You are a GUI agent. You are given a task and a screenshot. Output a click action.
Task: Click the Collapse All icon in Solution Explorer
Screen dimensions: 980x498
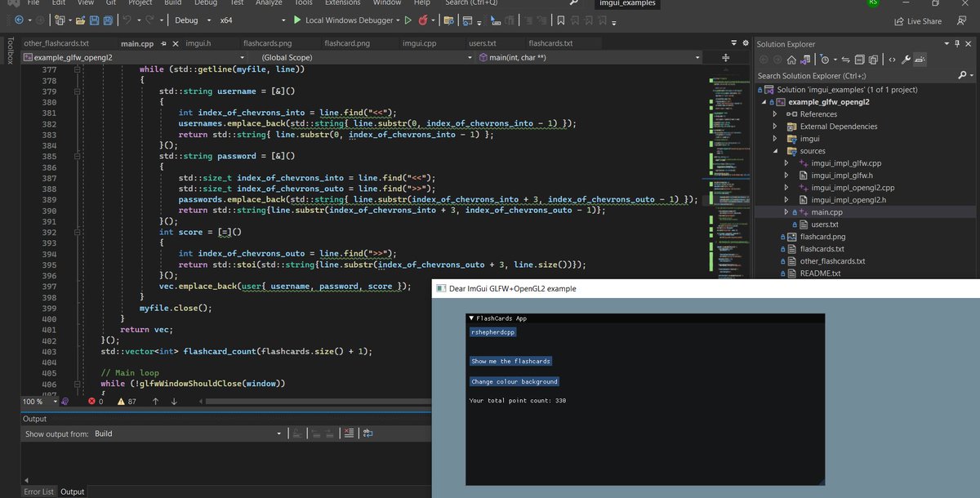coord(859,59)
